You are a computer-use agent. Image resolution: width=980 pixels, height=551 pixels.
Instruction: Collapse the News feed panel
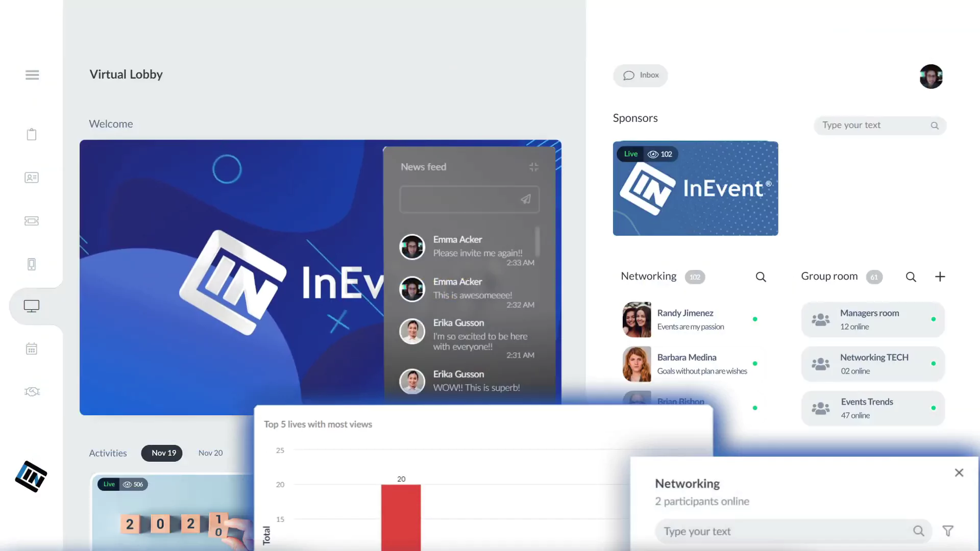pyautogui.click(x=534, y=167)
